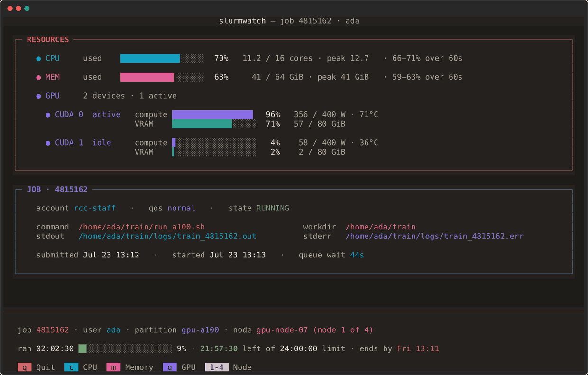Open stderr log train_4815162.err path
588x375 pixels.
click(434, 236)
